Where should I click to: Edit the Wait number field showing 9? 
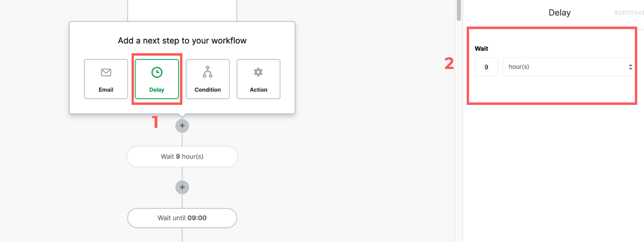[486, 67]
